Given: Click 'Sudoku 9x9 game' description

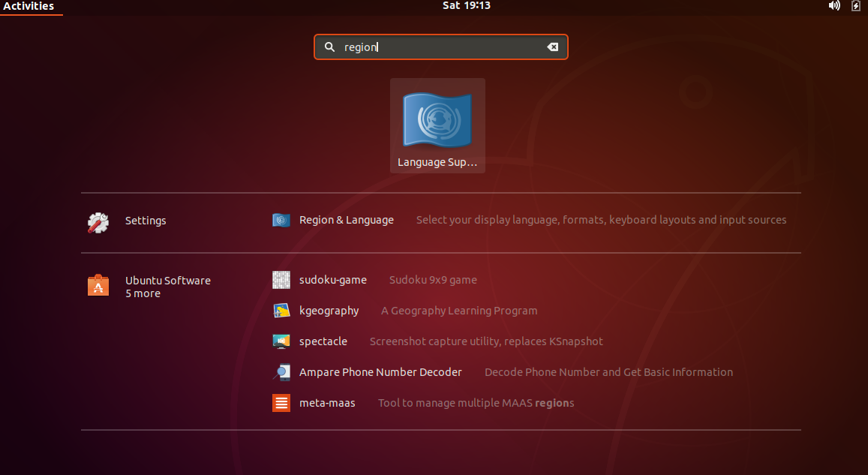Looking at the screenshot, I should (x=433, y=280).
